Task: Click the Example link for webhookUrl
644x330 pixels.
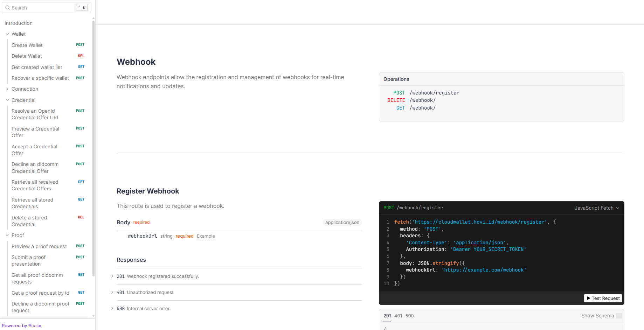Action: click(x=206, y=236)
